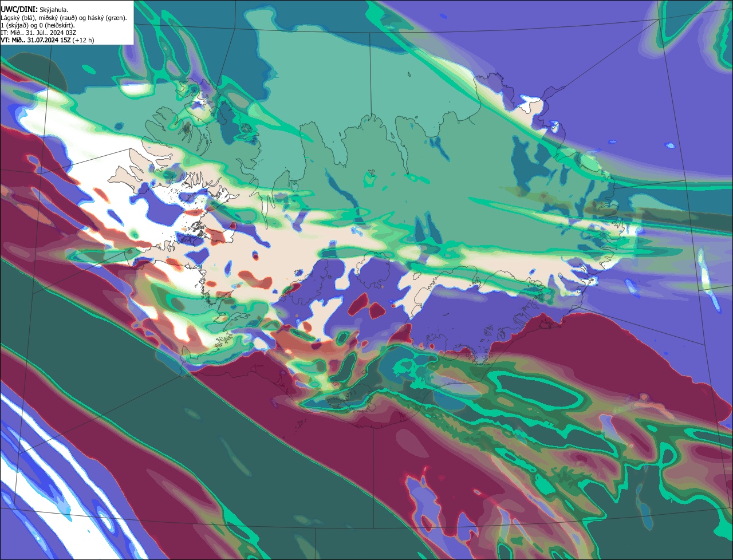This screenshot has height=560, width=733.
Task: Select the 'Lágský (blá), miðský (rauð)' legend line
Action: click(x=64, y=18)
